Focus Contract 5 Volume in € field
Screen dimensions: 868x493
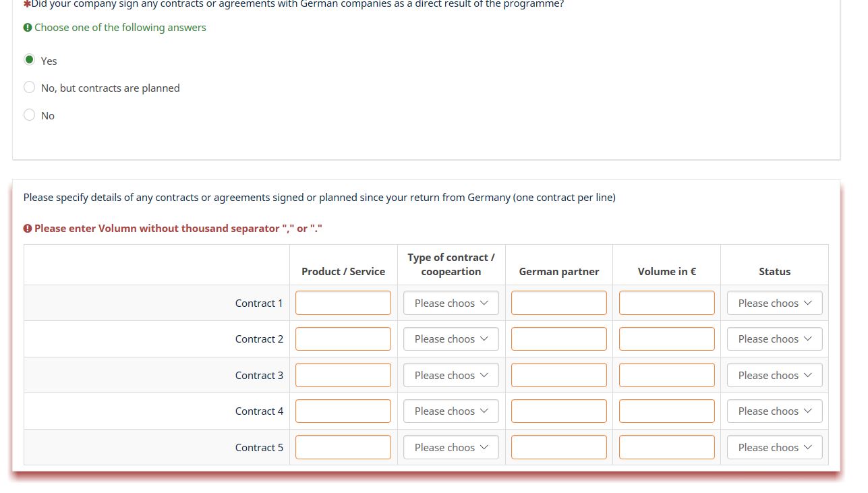pyautogui.click(x=666, y=447)
